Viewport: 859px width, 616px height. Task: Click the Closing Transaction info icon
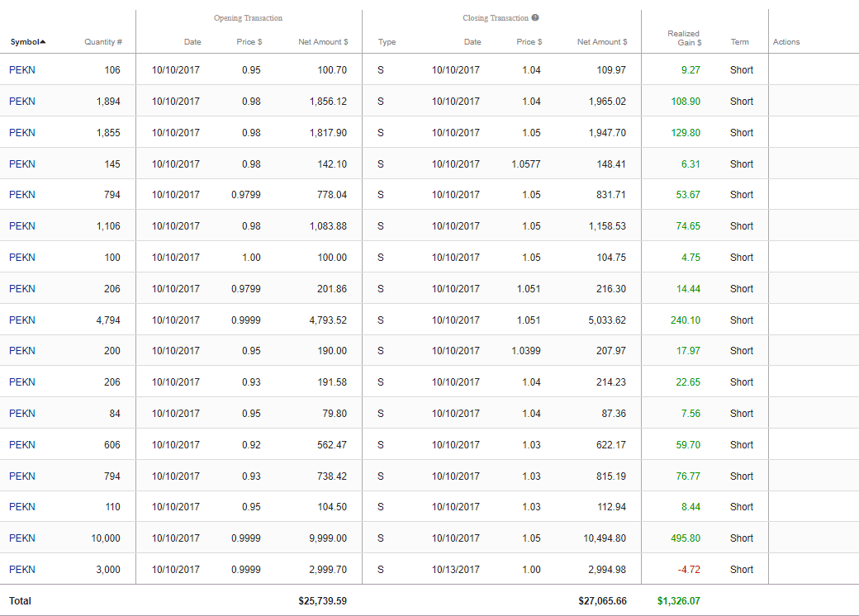[535, 18]
